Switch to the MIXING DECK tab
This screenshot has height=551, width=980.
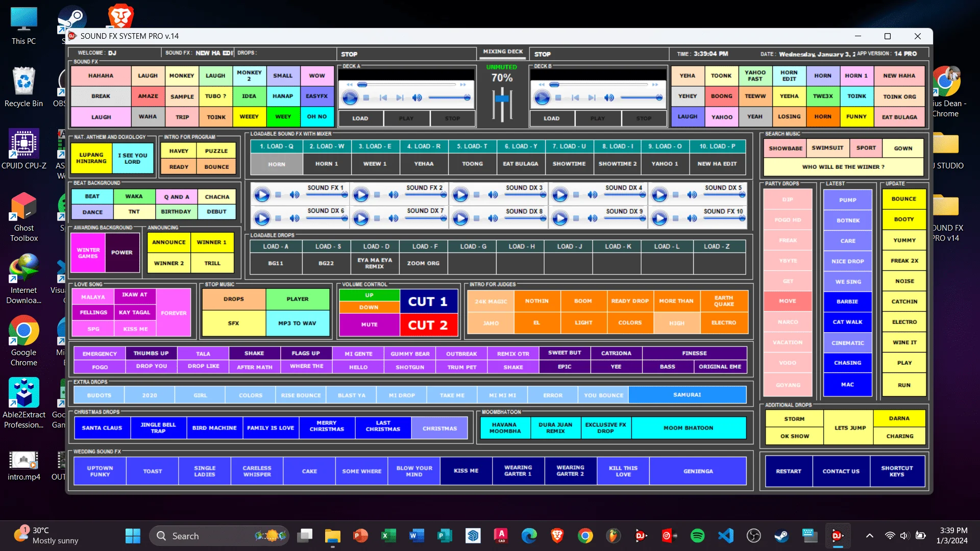tap(503, 52)
